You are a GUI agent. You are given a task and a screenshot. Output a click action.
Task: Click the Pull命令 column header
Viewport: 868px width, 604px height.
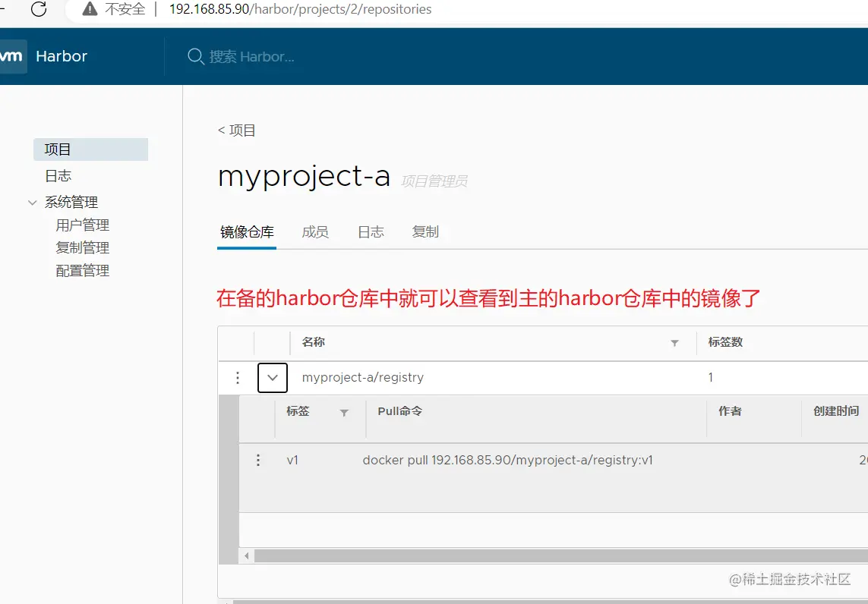(399, 411)
